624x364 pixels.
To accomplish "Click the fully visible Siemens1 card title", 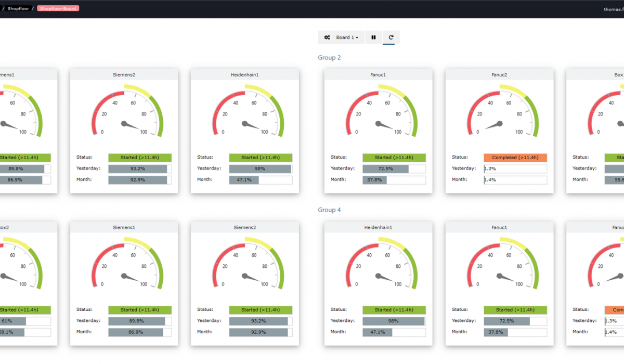I will coord(124,227).
